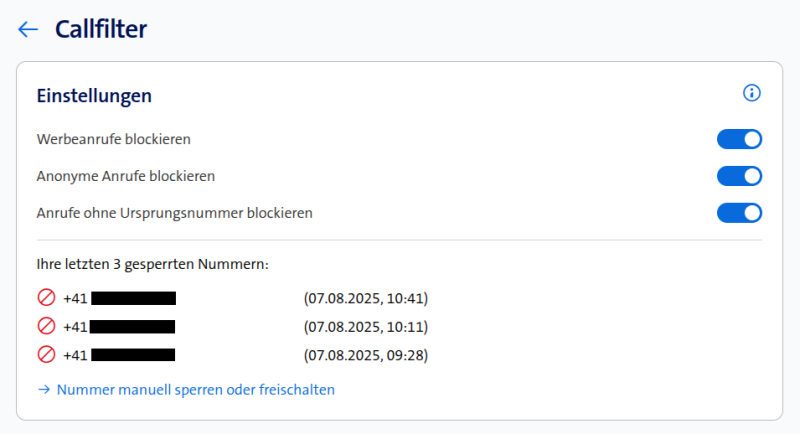The height and width of the screenshot is (434, 800).
Task: Toggle Anrufe ohne Ursprungsnummer blockieren switch
Action: [739, 213]
